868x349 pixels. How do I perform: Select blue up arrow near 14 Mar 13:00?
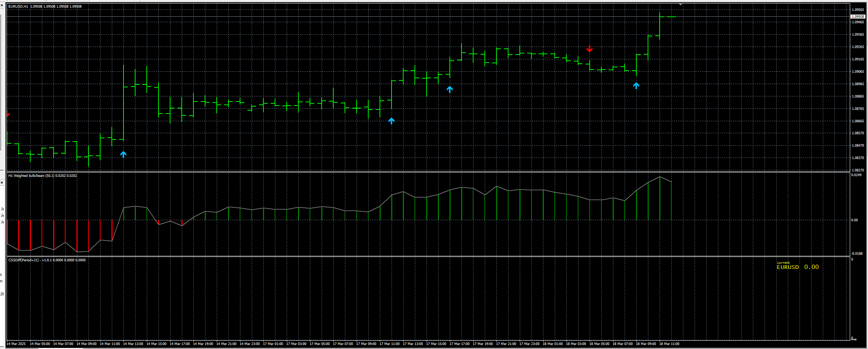pyautogui.click(x=123, y=155)
